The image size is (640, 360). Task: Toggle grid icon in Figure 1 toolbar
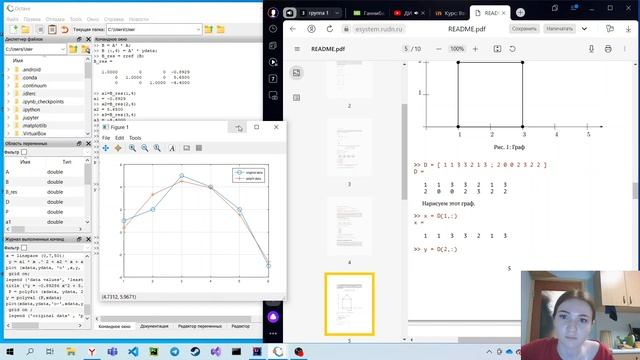click(199, 148)
